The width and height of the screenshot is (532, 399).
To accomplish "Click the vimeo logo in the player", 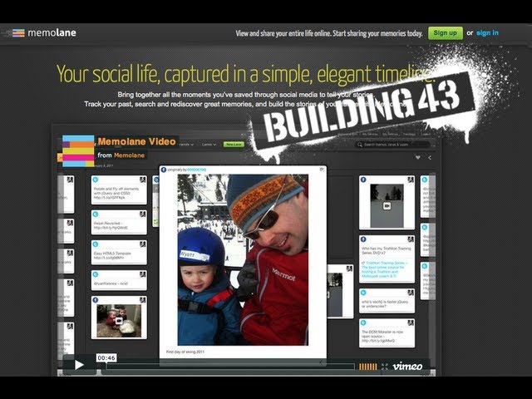I will coord(407,367).
